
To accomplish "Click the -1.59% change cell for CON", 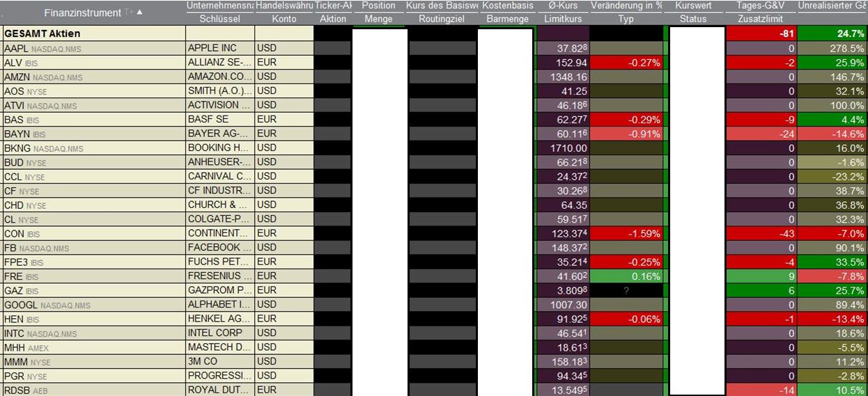I will pyautogui.click(x=626, y=233).
